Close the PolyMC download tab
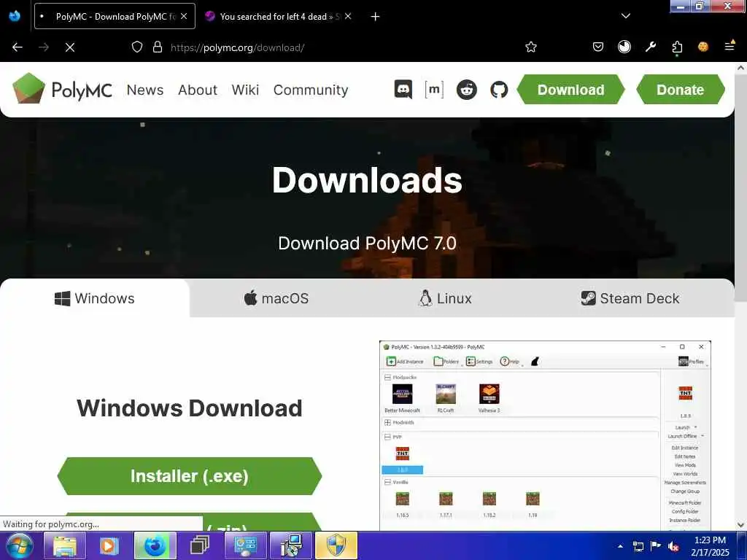The height and width of the screenshot is (560, 747). click(x=184, y=16)
